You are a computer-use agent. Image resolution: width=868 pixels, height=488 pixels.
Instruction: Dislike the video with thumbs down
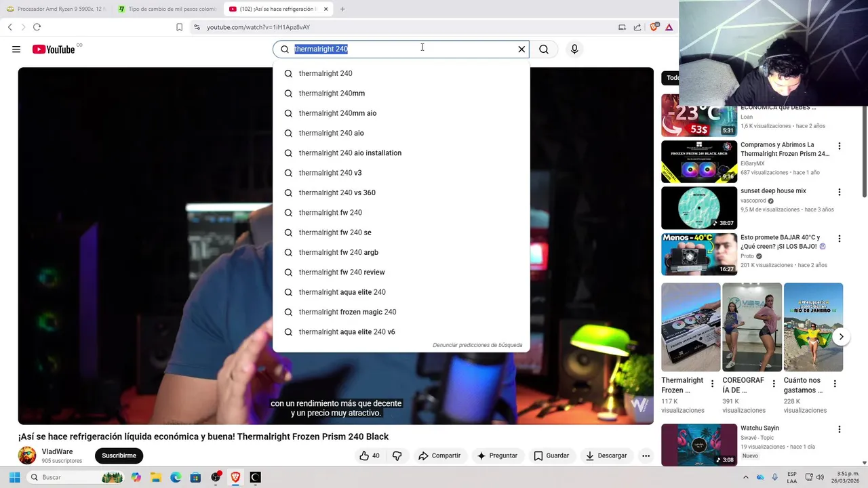(x=397, y=455)
